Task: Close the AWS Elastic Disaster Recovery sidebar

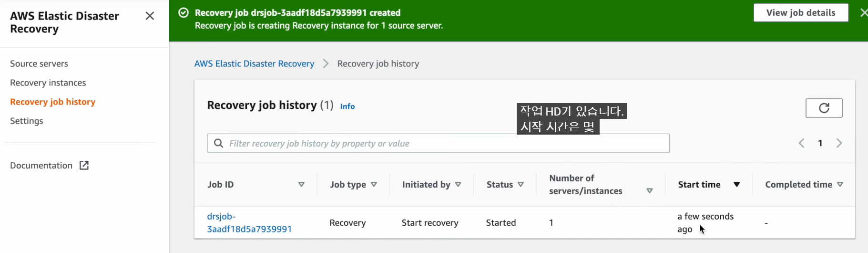Action: point(150,16)
